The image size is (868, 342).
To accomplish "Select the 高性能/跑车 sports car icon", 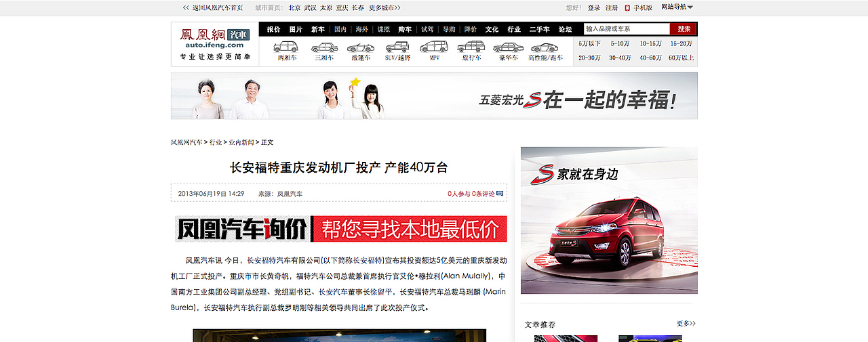I will pyautogui.click(x=545, y=47).
